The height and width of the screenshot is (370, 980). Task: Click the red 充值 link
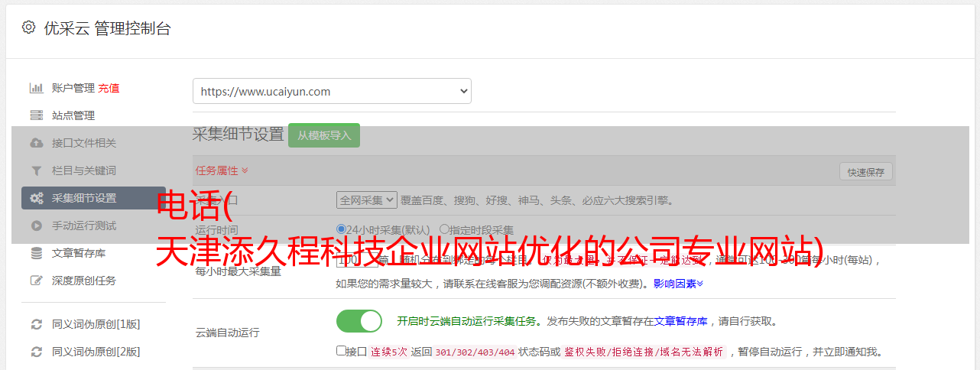point(109,88)
